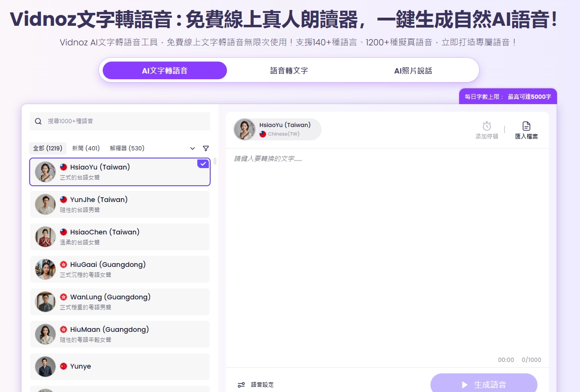The width and height of the screenshot is (580, 392).
Task: Click the text area 請鍵入要轉換的文字
Action: coord(387,253)
